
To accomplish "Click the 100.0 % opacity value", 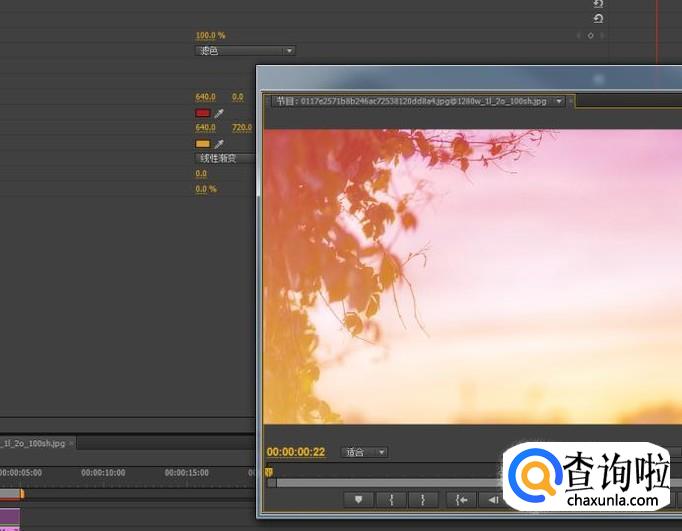I will [x=210, y=35].
